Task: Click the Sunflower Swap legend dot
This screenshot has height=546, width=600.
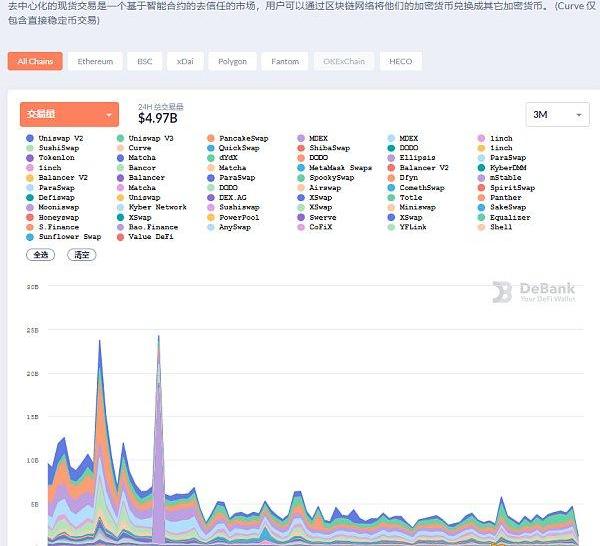Action: (x=31, y=237)
